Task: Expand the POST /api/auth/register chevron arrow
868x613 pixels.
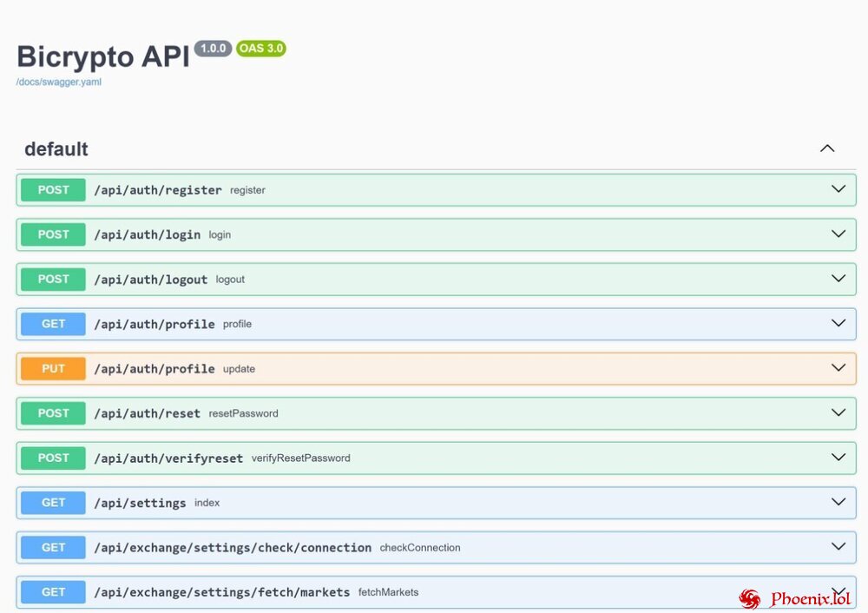Action: (x=838, y=189)
